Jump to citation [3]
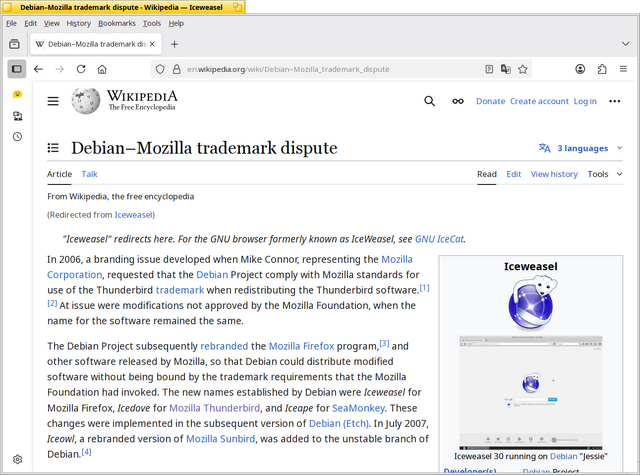The width and height of the screenshot is (640, 475). click(384, 343)
